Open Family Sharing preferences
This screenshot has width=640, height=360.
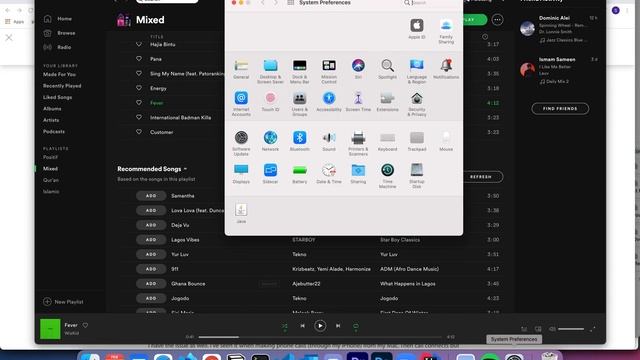pos(446,31)
